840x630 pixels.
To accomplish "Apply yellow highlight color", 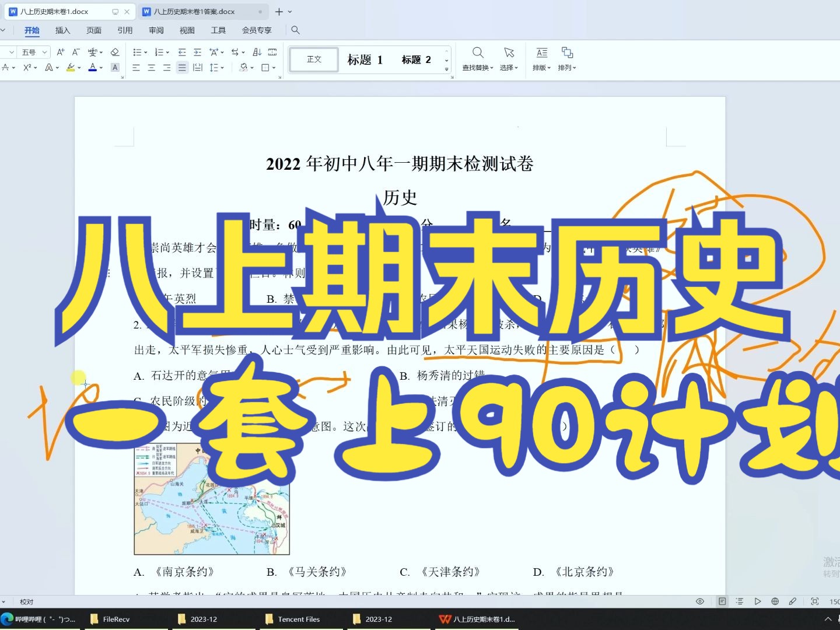I will [71, 68].
